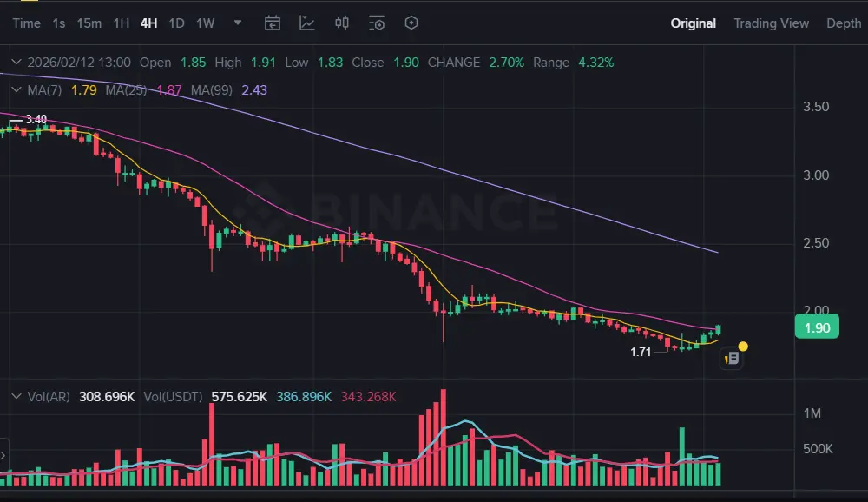
Task: Select the Time line view
Action: pyautogui.click(x=27, y=23)
